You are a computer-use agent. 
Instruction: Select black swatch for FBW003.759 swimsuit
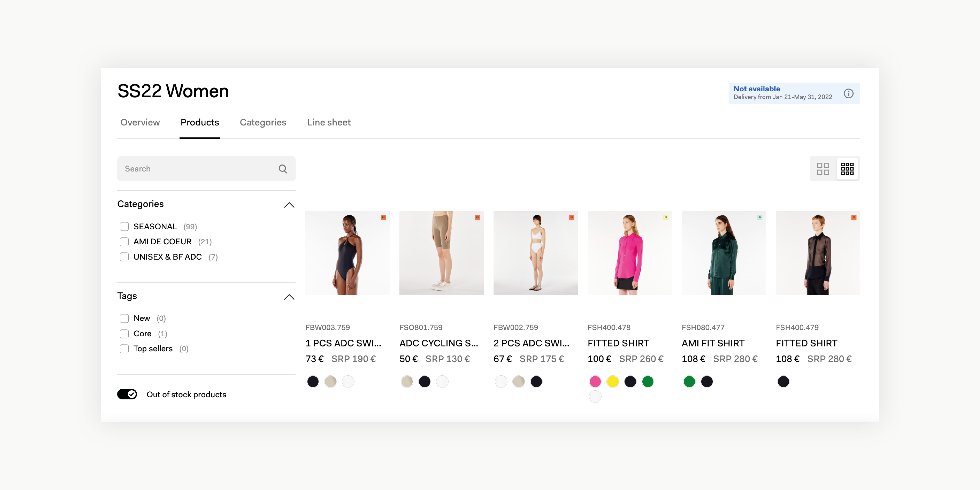coord(313,381)
